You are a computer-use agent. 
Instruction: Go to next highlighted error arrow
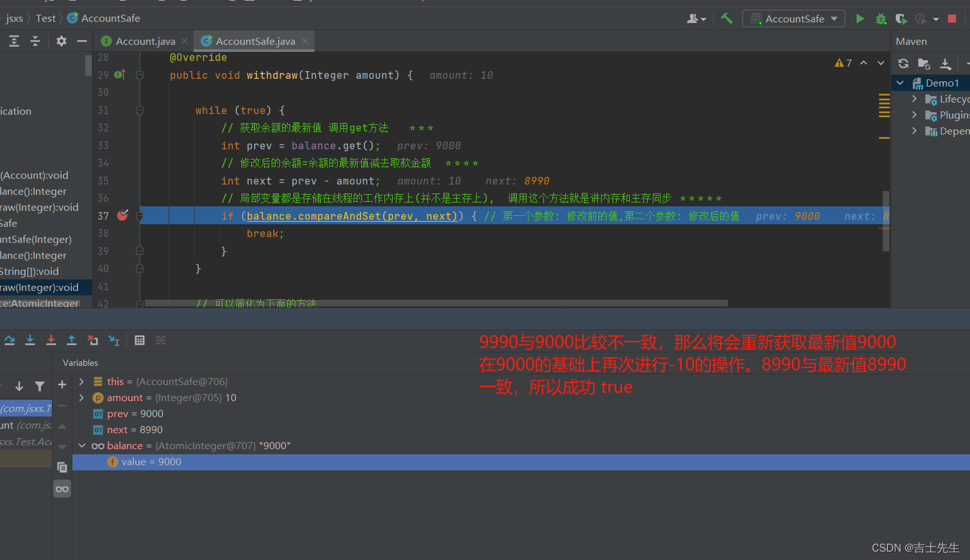(x=881, y=63)
